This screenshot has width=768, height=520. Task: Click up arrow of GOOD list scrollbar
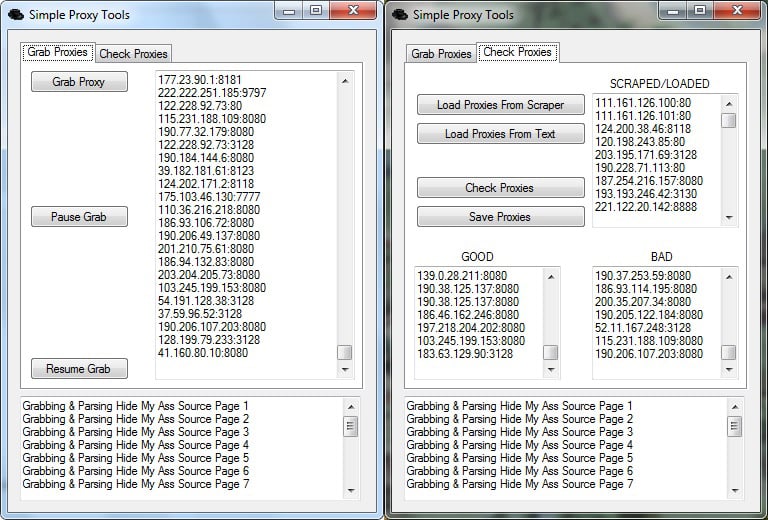coord(551,277)
